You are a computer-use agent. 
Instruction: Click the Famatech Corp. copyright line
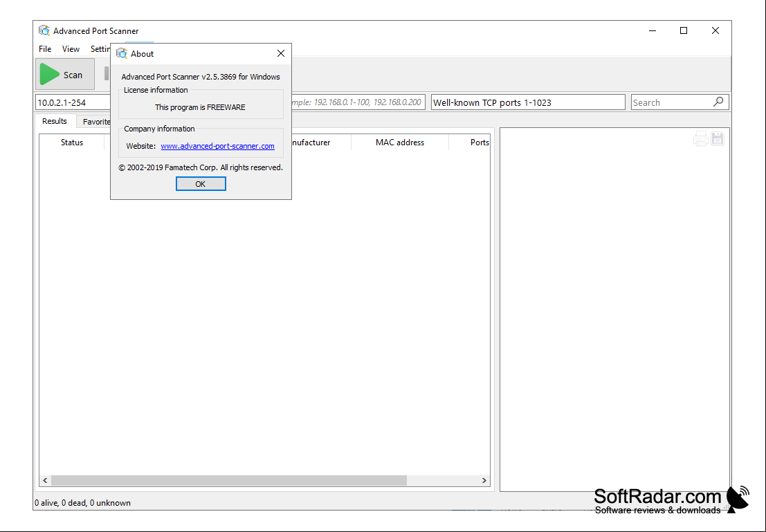(x=200, y=167)
